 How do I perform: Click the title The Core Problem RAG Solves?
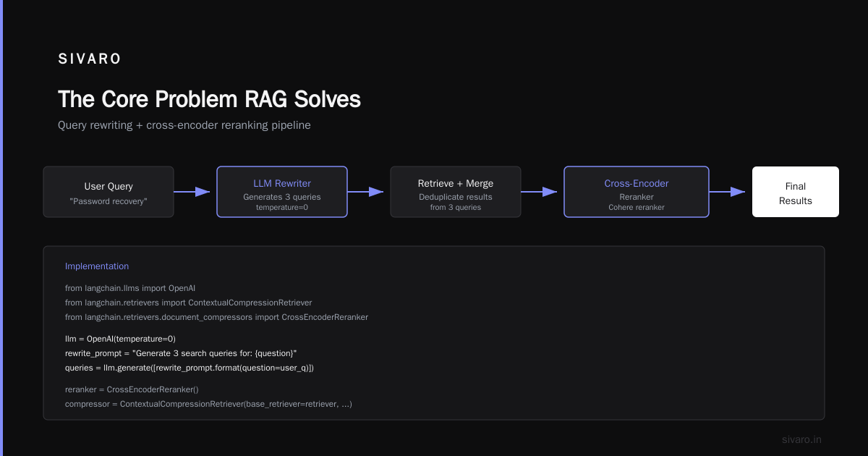tap(209, 99)
